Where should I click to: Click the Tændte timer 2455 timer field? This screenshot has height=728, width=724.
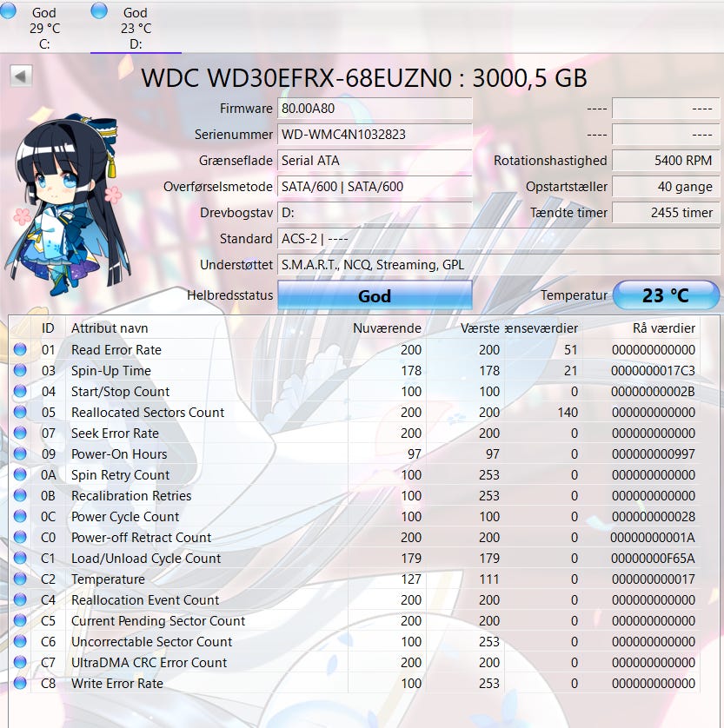coord(666,213)
